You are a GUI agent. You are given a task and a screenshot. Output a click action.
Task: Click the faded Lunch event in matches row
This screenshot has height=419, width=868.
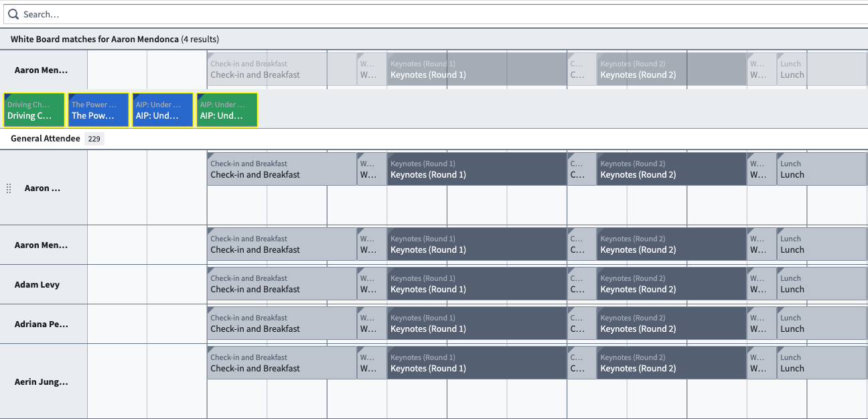821,70
